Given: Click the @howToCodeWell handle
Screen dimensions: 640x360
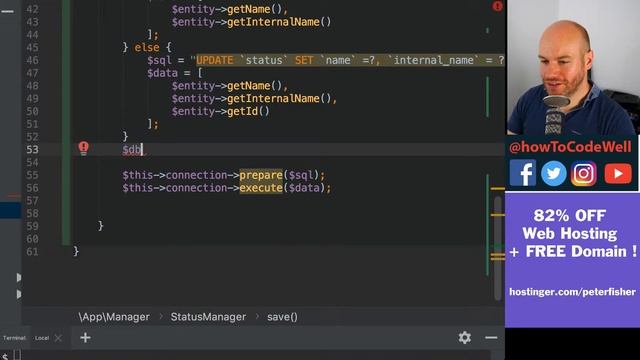Looking at the screenshot, I should [570, 147].
